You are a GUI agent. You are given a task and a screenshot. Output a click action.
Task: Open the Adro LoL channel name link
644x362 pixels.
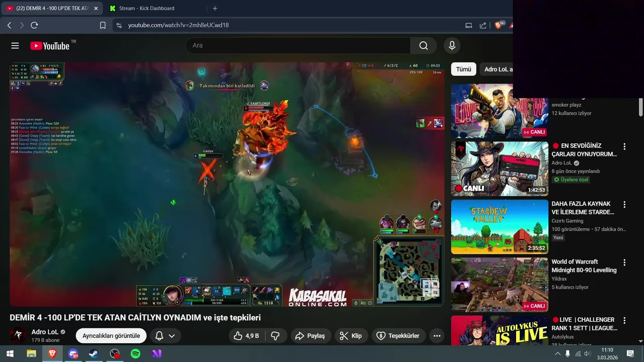point(45,332)
